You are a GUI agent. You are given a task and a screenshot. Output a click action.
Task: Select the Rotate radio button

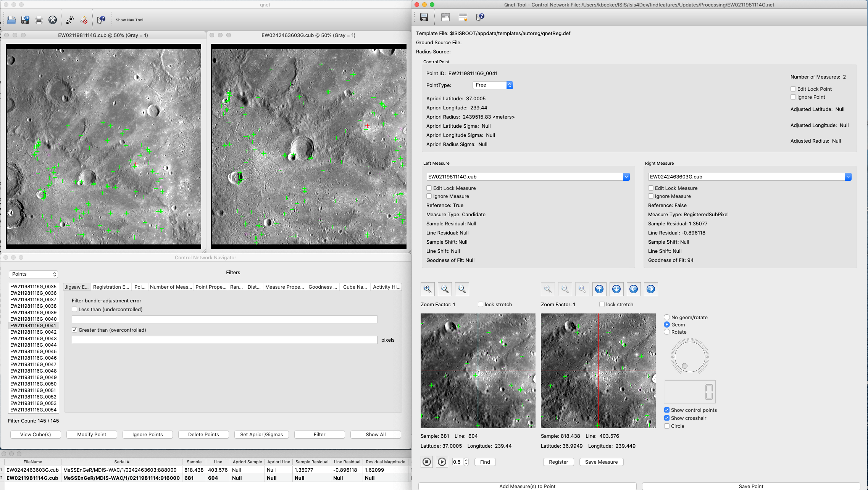(667, 332)
